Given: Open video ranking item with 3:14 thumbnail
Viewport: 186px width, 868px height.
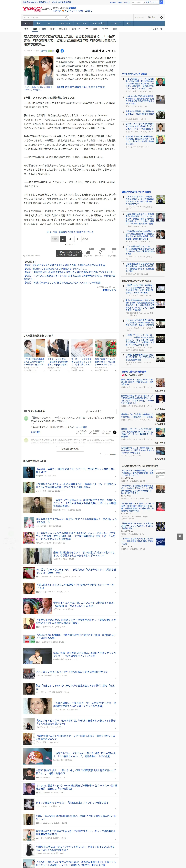Looking at the screenshot, I should tap(160, 338).
